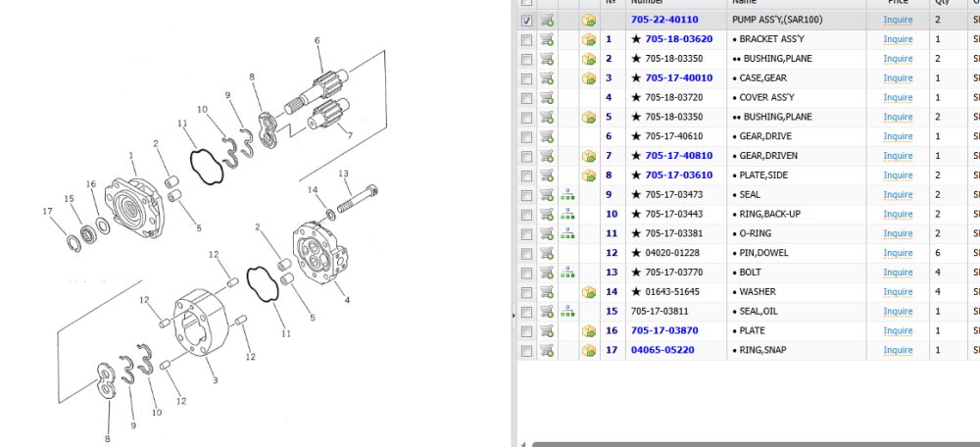Image resolution: width=980 pixels, height=447 pixels.
Task: Click cart icon for GEAR,DRIVE row
Action: 547,136
